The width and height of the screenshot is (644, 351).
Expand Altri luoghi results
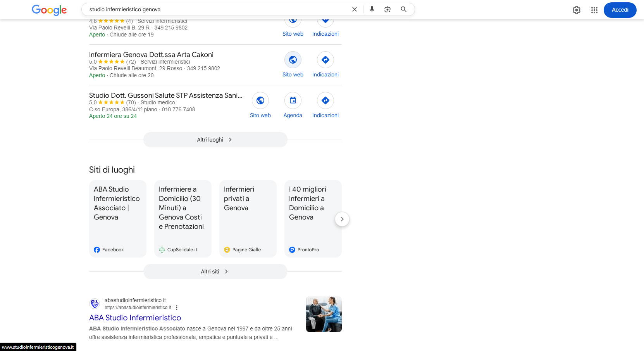(x=215, y=140)
